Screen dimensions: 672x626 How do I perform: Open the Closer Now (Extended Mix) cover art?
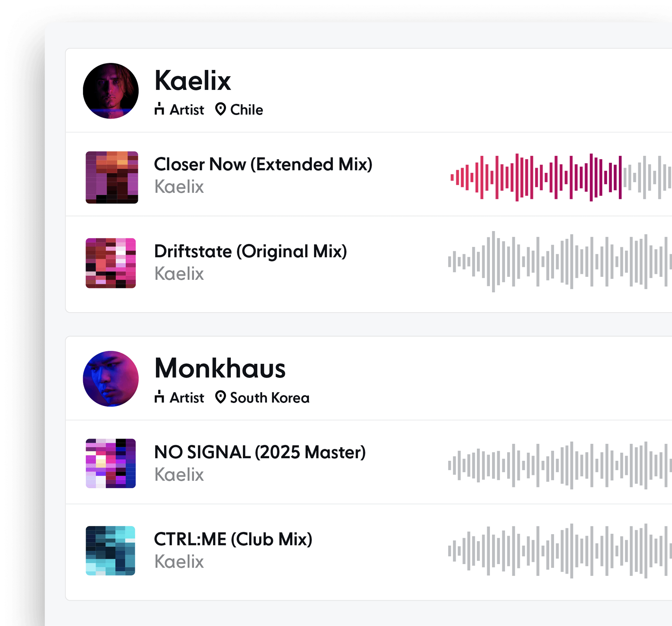112,177
